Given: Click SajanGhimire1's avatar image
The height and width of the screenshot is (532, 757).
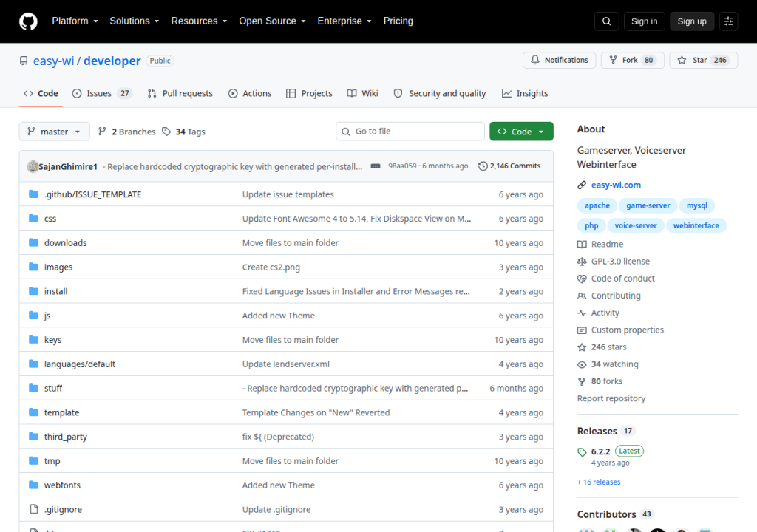Looking at the screenshot, I should 33,166.
